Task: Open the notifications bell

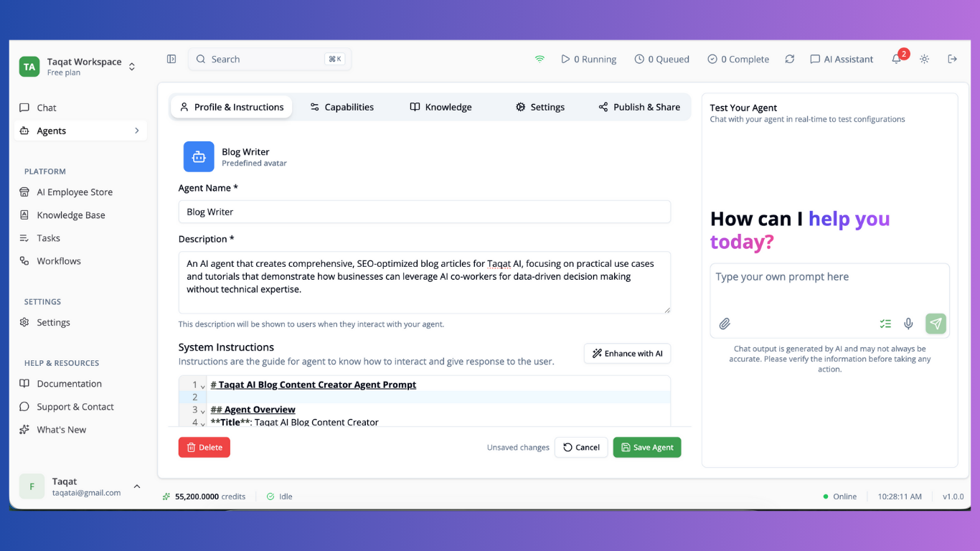Action: click(x=897, y=59)
